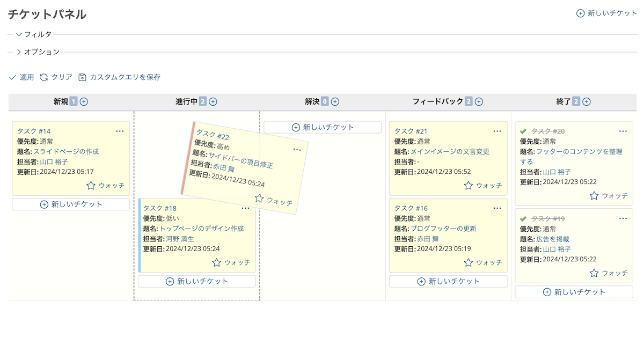Click plus icon beside 進行中 column header

click(213, 101)
